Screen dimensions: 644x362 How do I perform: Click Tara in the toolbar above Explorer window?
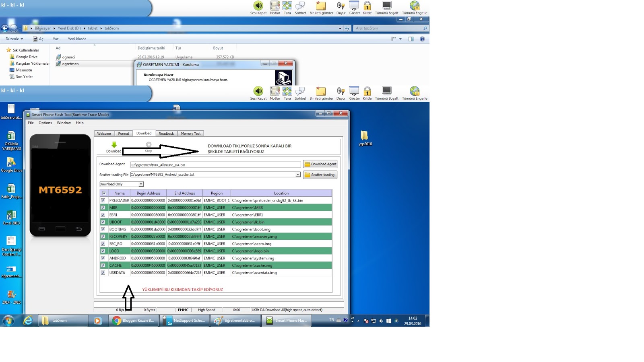287,8
